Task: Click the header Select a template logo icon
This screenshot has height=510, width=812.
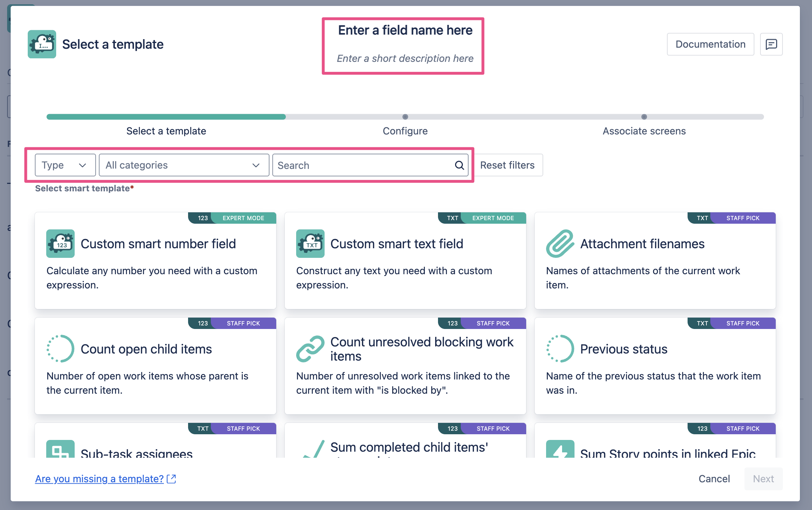Action: click(42, 44)
